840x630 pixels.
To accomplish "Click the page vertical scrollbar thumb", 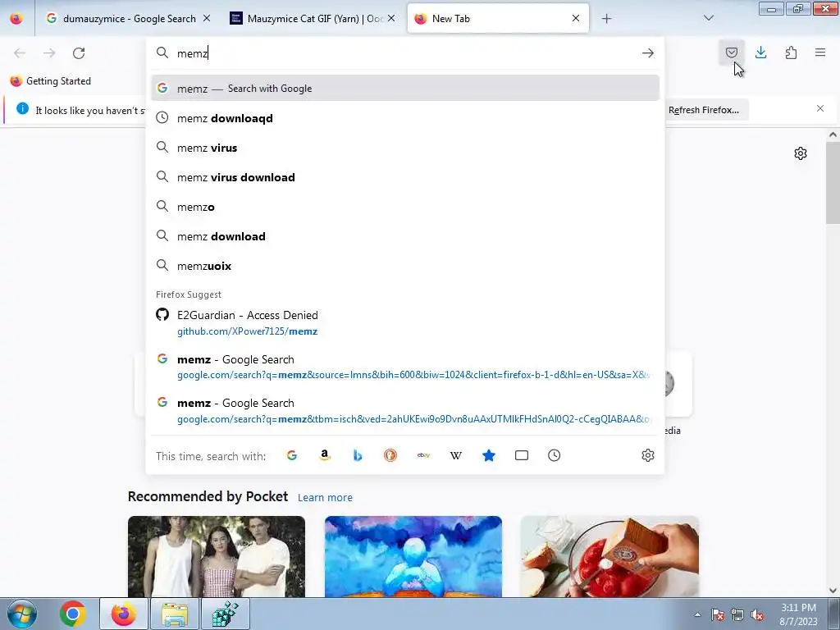I will point(833,183).
